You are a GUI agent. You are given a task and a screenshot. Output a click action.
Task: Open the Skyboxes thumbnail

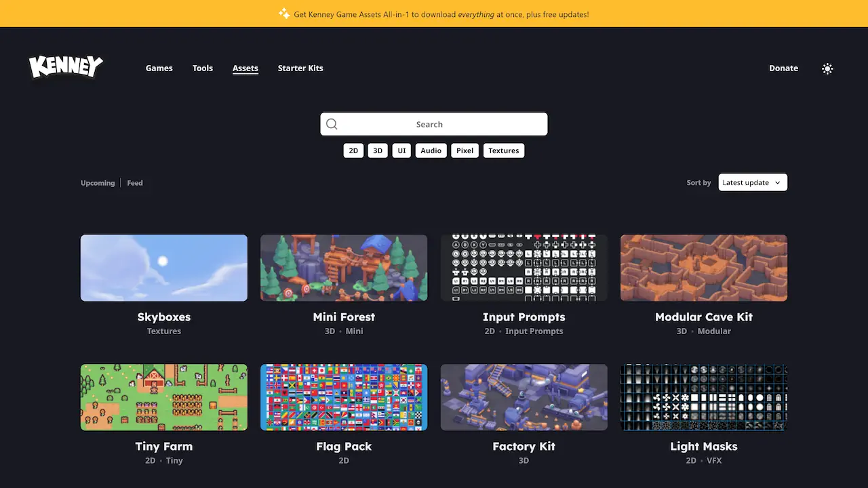point(164,268)
